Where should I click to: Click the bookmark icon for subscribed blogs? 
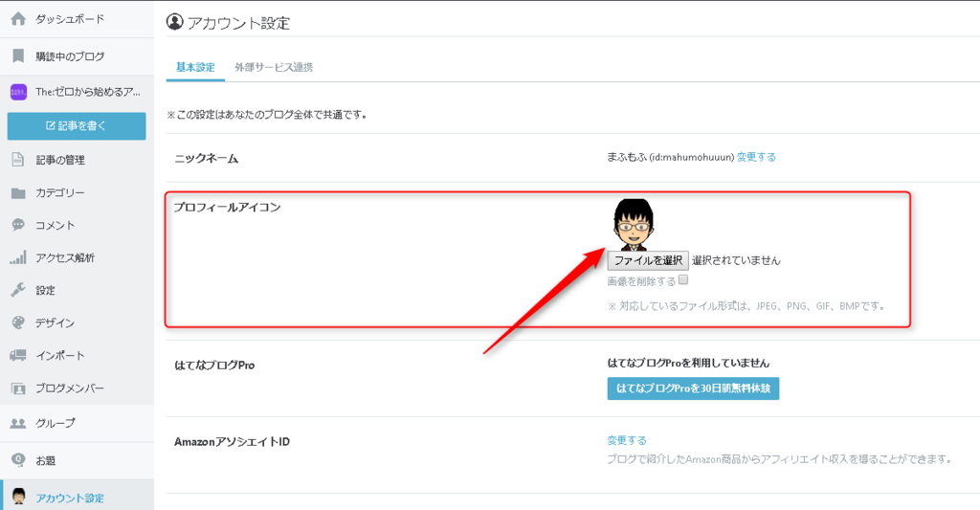point(19,56)
